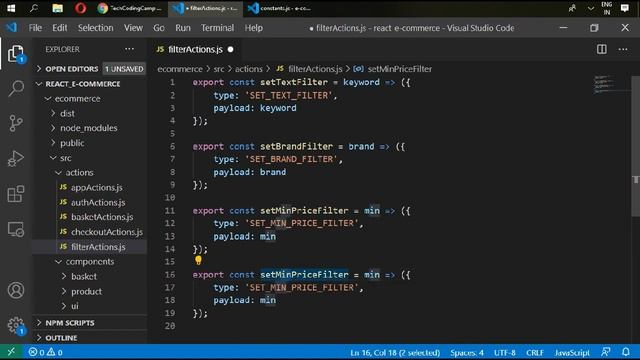Open the Search view icon

tap(16, 88)
